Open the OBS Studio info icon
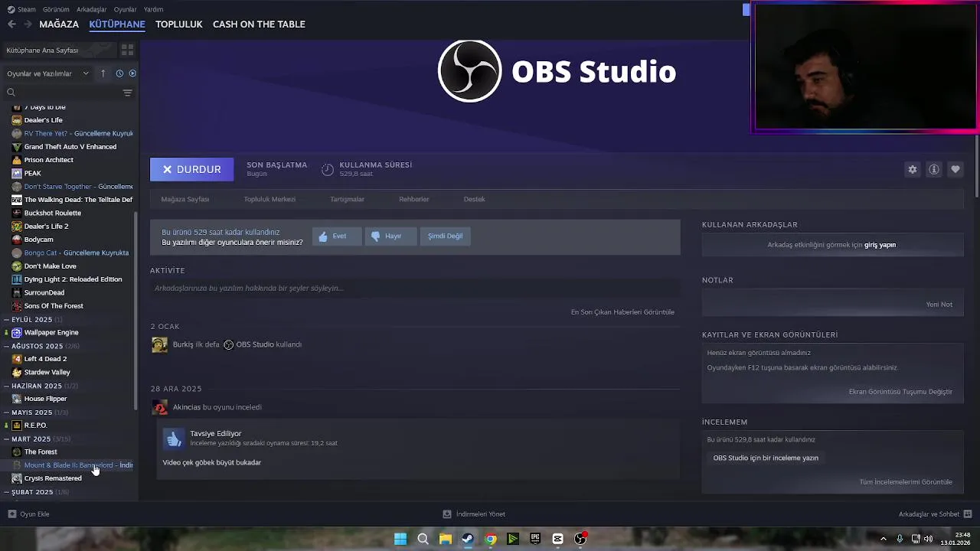The image size is (980, 551). tap(933, 169)
